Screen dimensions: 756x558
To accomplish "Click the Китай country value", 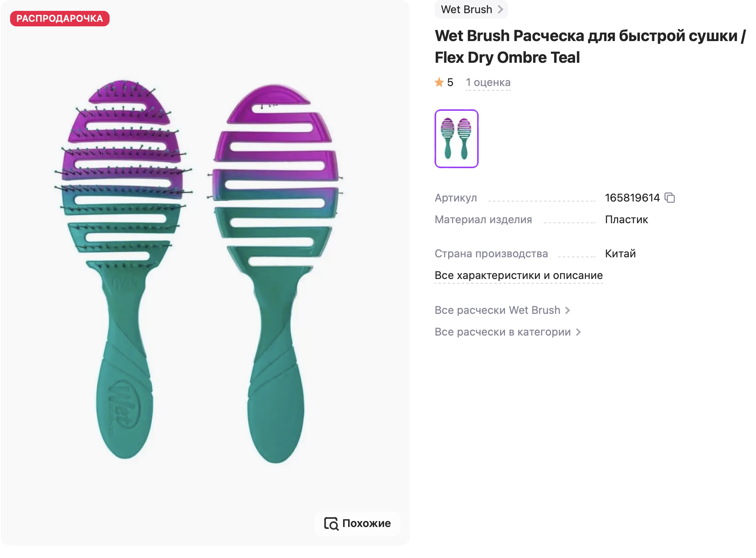I will tap(620, 254).
